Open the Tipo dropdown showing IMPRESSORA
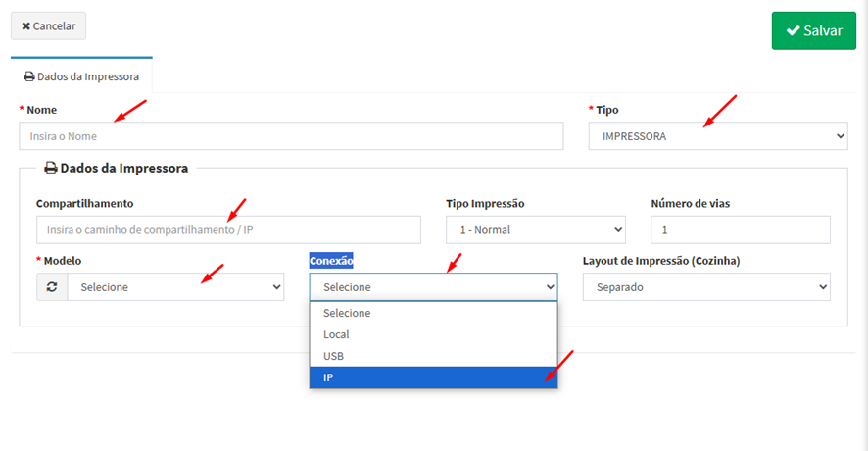Screen dimensions: 868x451 click(717, 136)
